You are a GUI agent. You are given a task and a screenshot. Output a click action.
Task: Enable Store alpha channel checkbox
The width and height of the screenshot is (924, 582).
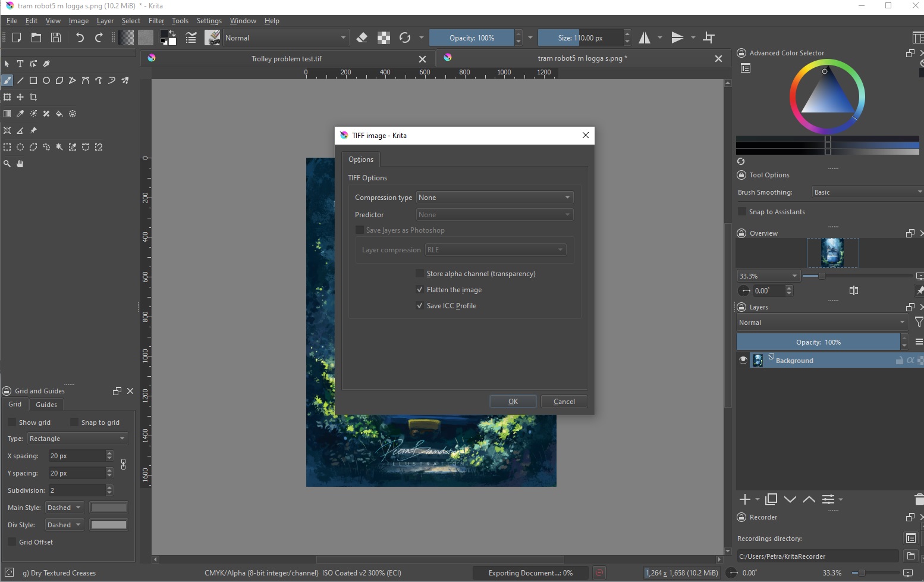click(x=420, y=274)
